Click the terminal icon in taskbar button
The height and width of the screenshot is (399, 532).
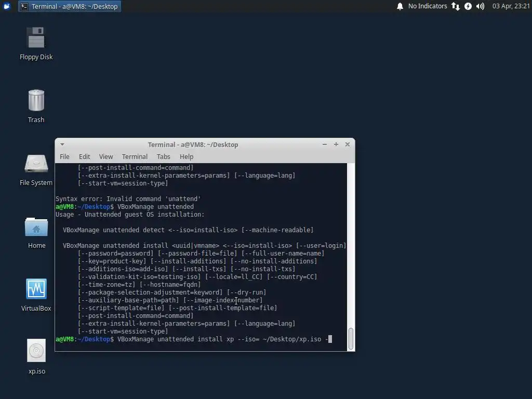(x=24, y=6)
